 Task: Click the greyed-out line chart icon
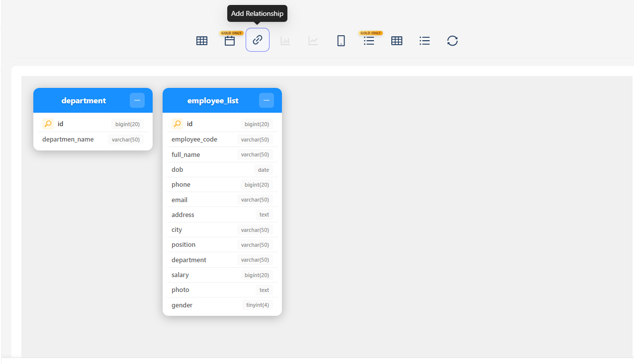tap(313, 41)
